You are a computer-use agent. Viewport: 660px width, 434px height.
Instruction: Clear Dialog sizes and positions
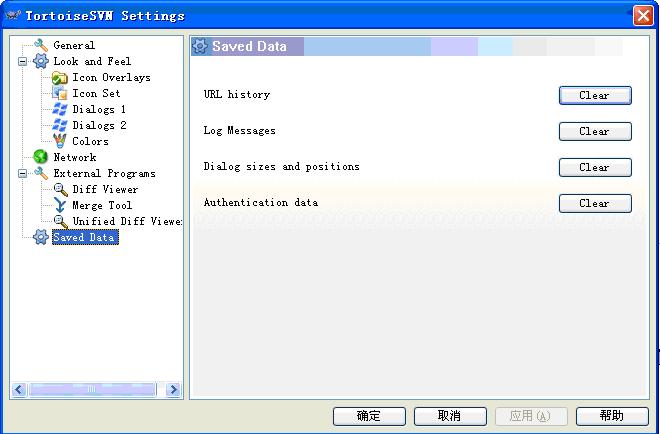pyautogui.click(x=595, y=167)
